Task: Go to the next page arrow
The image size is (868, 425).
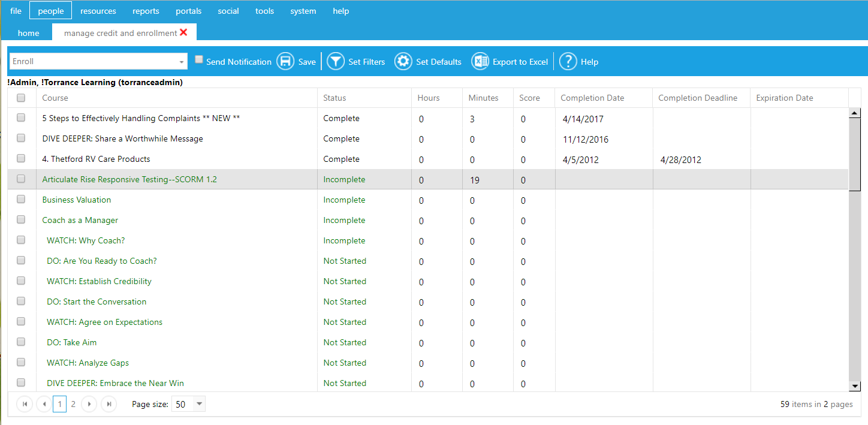Action: [x=89, y=404]
